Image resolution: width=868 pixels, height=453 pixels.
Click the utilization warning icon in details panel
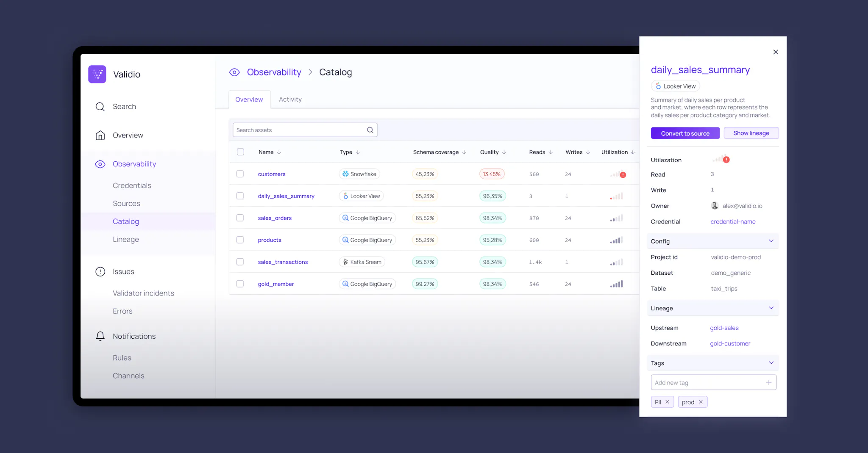click(x=726, y=160)
